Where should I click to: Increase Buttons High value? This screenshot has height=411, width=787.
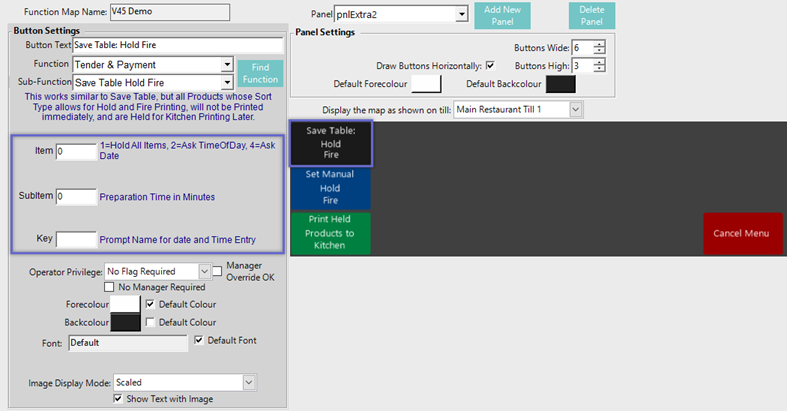click(599, 62)
